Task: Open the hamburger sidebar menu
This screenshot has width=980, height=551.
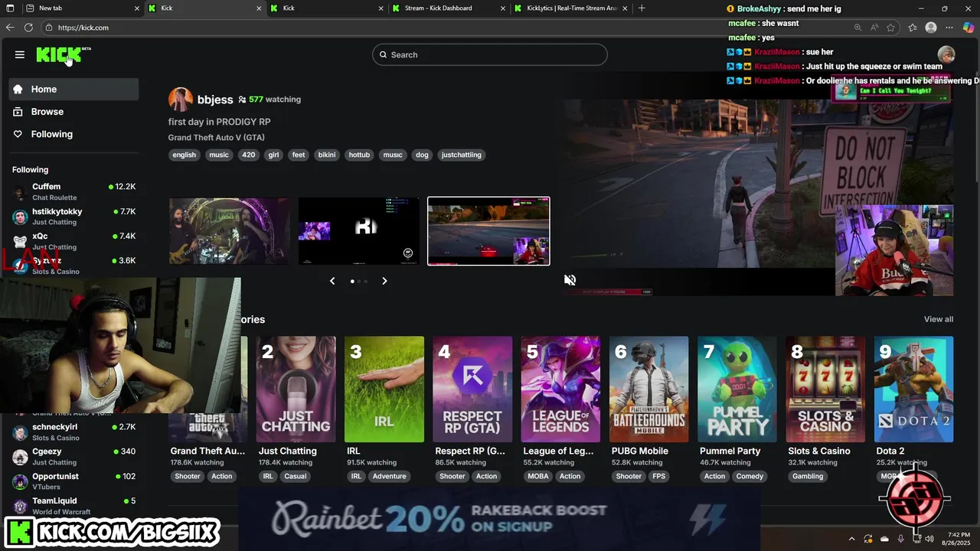Action: [20, 54]
